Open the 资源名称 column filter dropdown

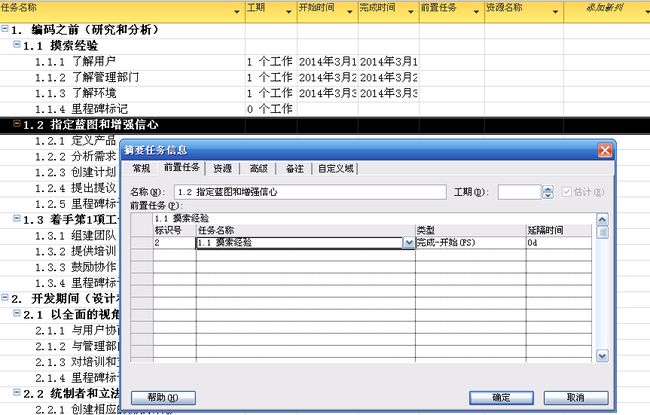pos(555,12)
